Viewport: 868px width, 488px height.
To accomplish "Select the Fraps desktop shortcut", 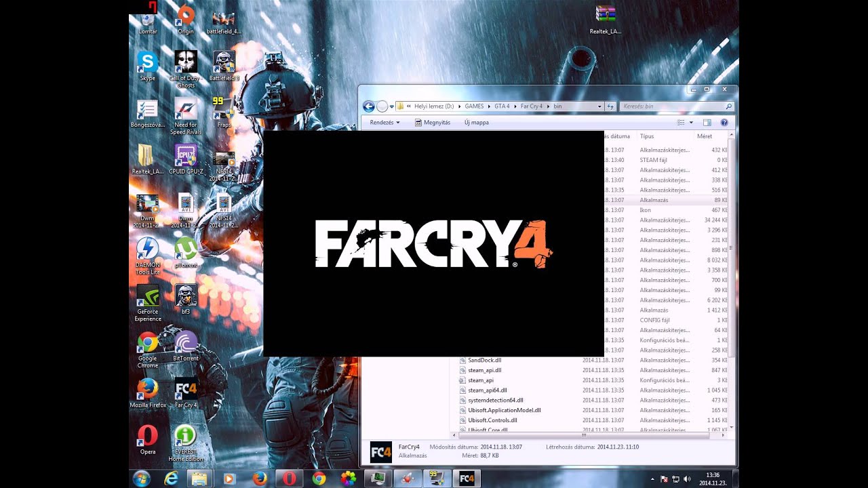I will (x=224, y=111).
